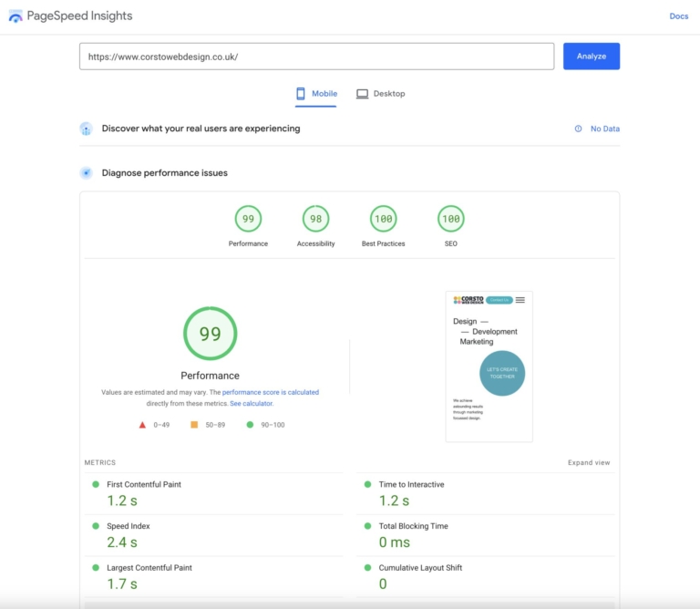Click the Total Blocking Time metric label
Screen dimensions: 700x609
pyautogui.click(x=413, y=526)
